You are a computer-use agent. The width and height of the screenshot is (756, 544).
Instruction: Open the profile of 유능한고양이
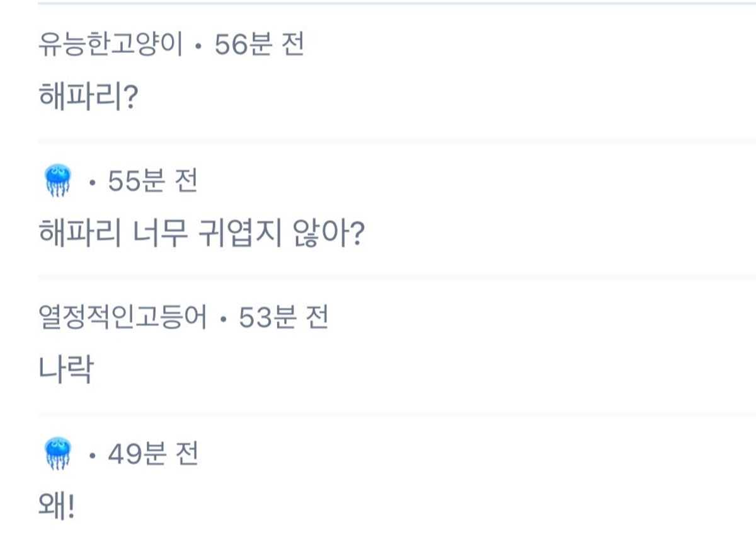point(110,46)
